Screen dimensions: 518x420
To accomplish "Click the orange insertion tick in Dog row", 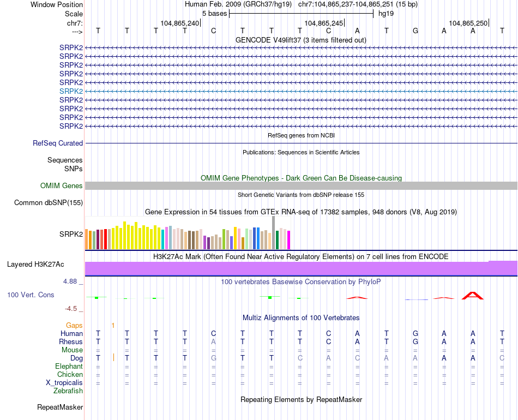I will [x=113, y=357].
